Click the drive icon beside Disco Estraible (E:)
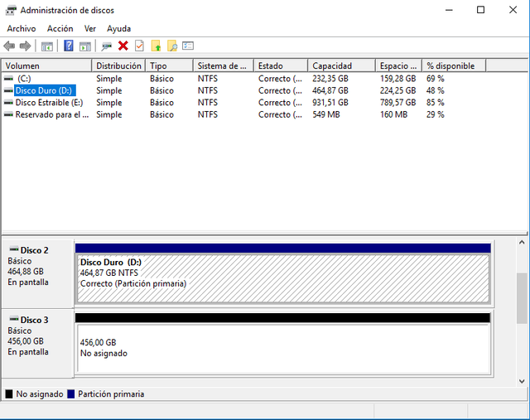530x420 pixels. coord(8,103)
